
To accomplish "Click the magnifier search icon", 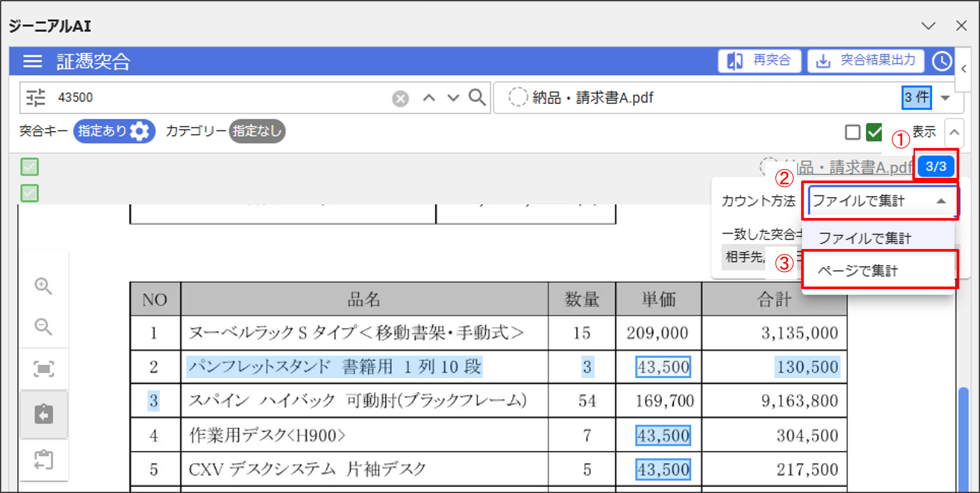I will (x=477, y=98).
